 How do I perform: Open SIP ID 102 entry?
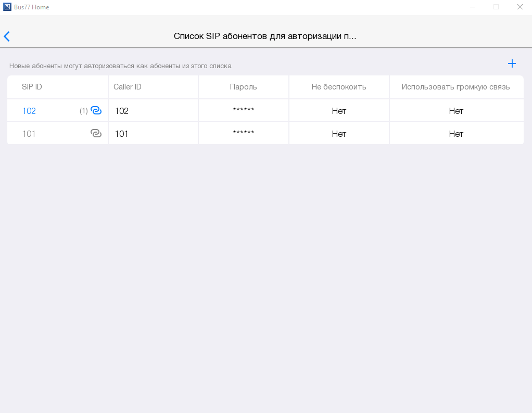point(29,111)
